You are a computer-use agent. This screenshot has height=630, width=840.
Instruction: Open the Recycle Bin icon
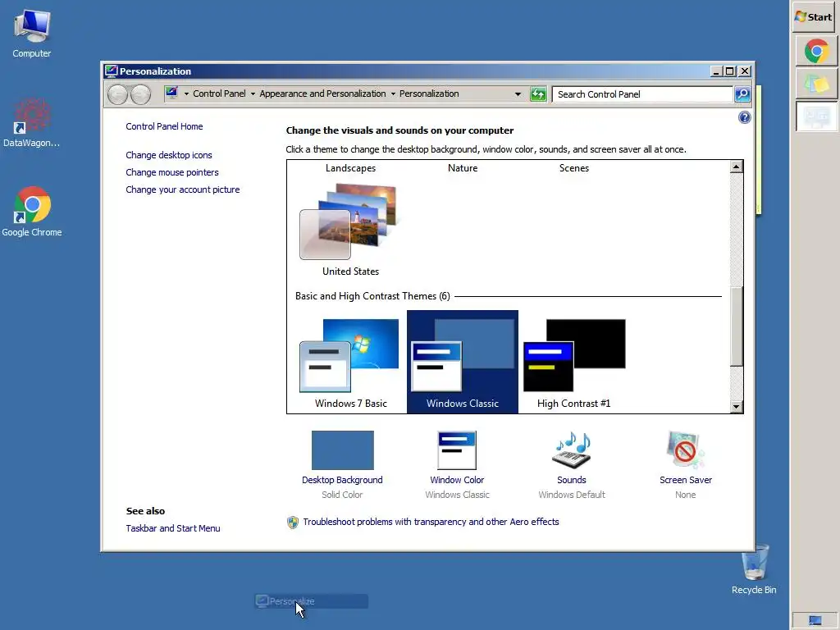point(754,569)
